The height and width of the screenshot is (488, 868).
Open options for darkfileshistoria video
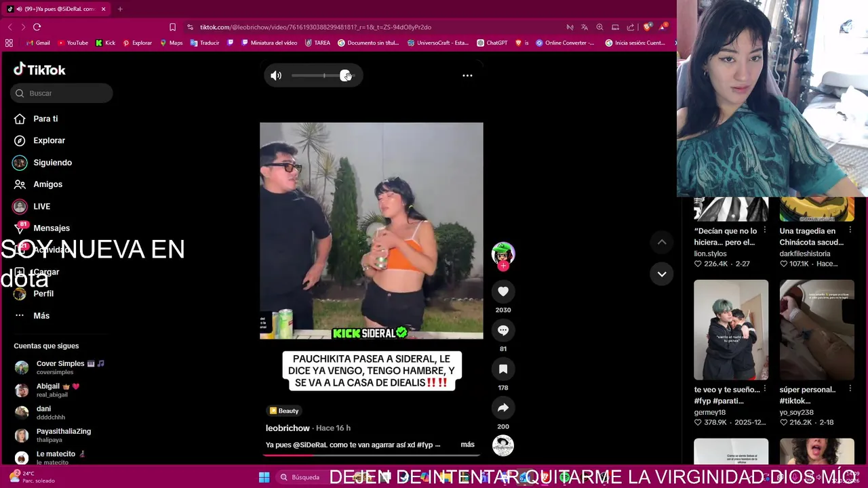(x=850, y=230)
